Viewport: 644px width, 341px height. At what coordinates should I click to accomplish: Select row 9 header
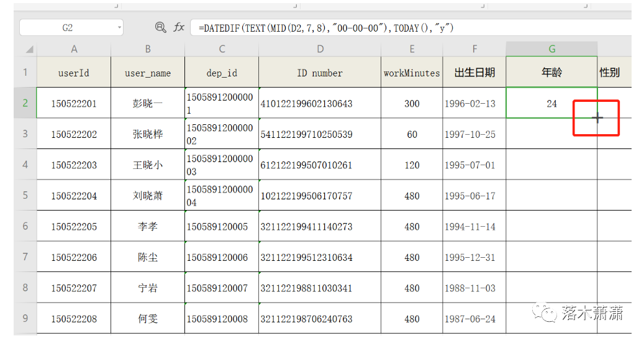tap(25, 319)
